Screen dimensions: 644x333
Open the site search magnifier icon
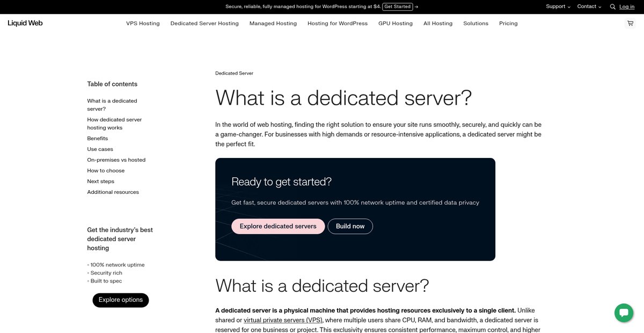612,7
